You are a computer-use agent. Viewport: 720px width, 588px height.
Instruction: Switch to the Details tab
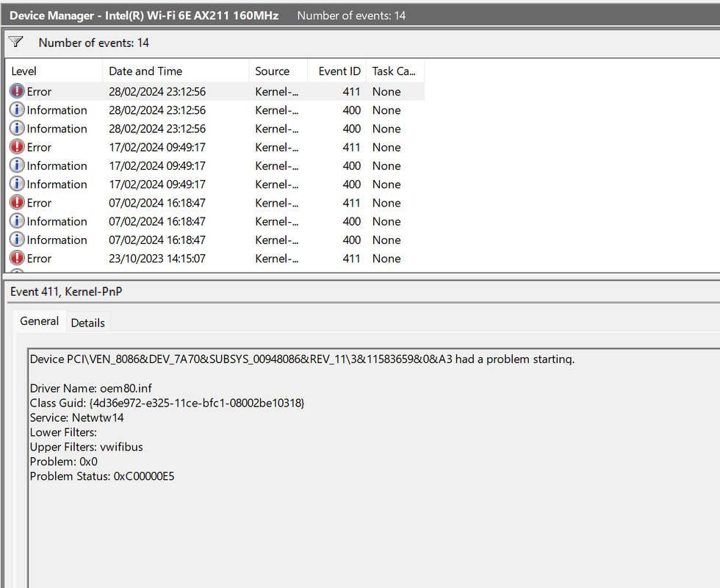point(87,323)
